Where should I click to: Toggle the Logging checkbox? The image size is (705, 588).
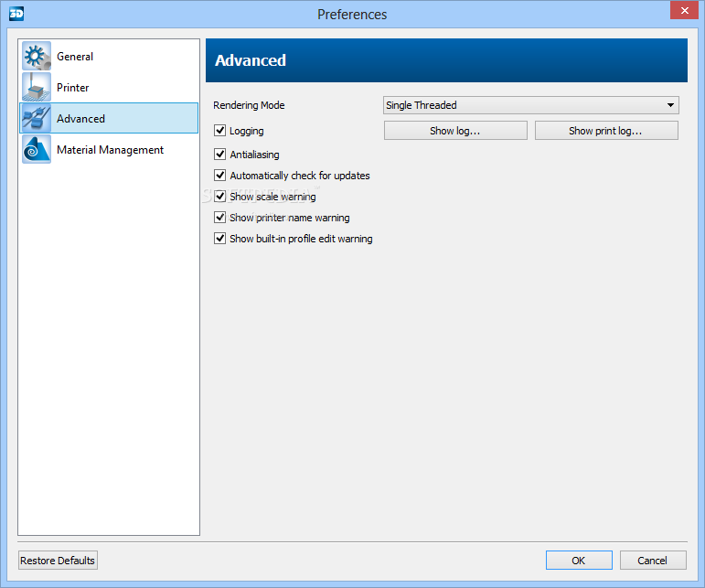(219, 131)
